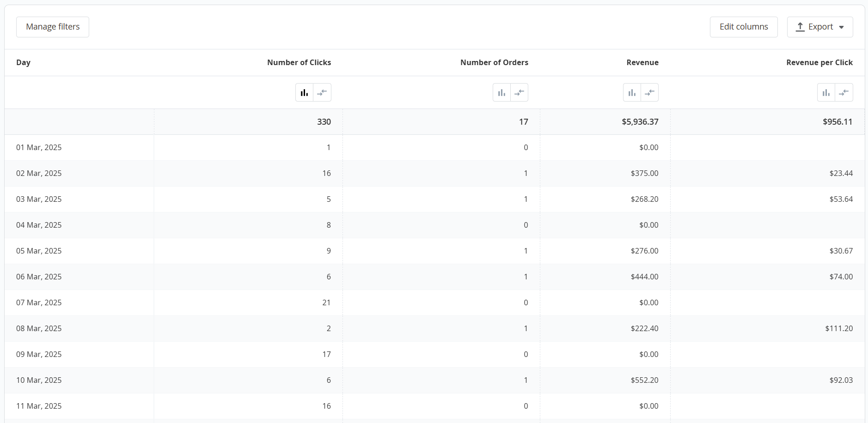
Task: Select the 08 Mar, 2025 date cell
Action: pyautogui.click(x=39, y=328)
